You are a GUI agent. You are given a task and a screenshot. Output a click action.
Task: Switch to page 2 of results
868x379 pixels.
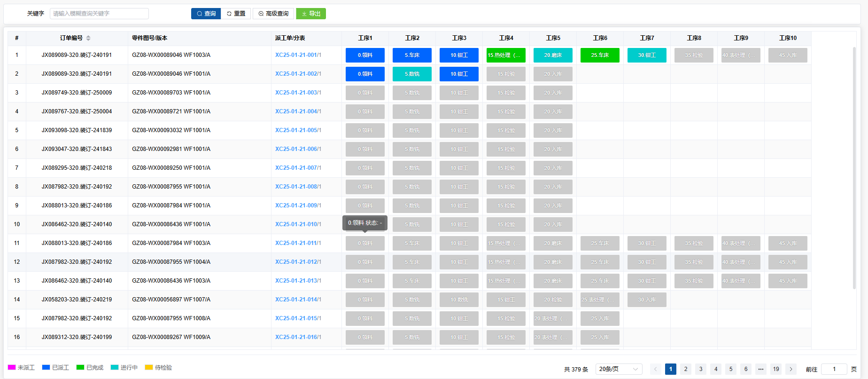[x=686, y=369]
